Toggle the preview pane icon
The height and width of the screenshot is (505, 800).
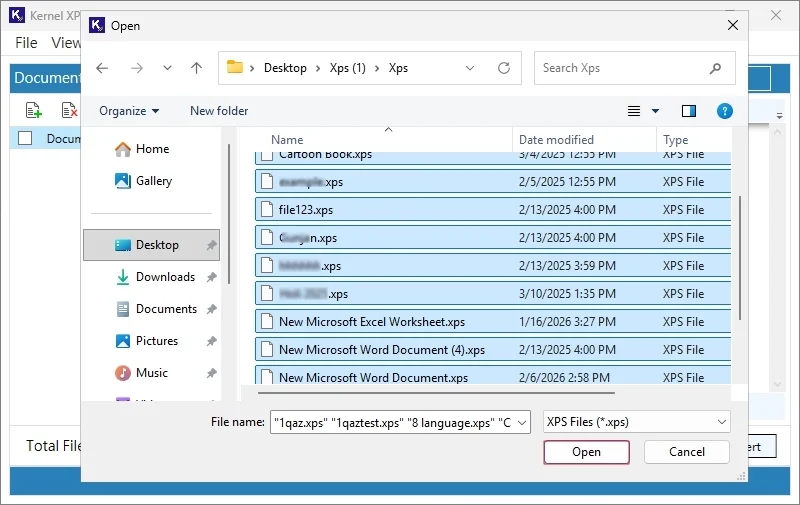[688, 111]
